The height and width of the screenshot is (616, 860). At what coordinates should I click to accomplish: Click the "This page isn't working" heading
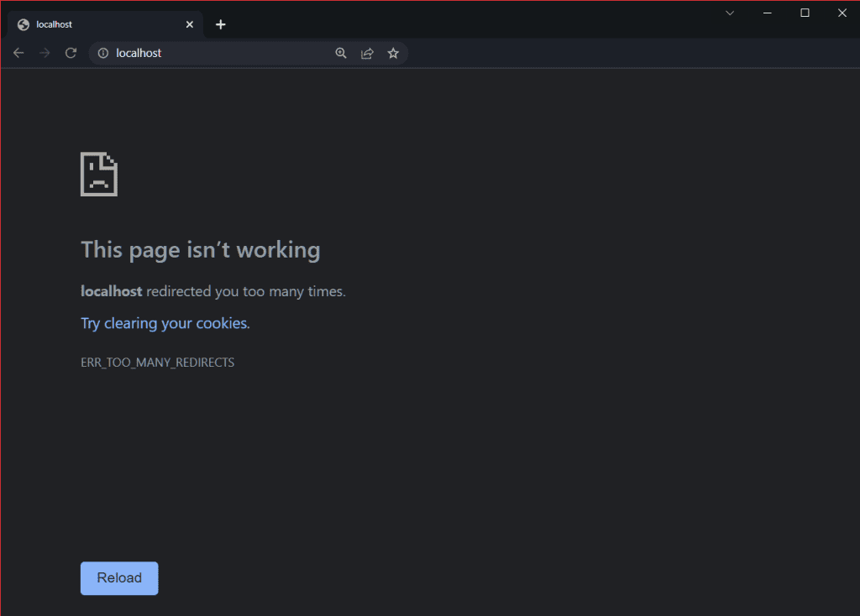[200, 250]
